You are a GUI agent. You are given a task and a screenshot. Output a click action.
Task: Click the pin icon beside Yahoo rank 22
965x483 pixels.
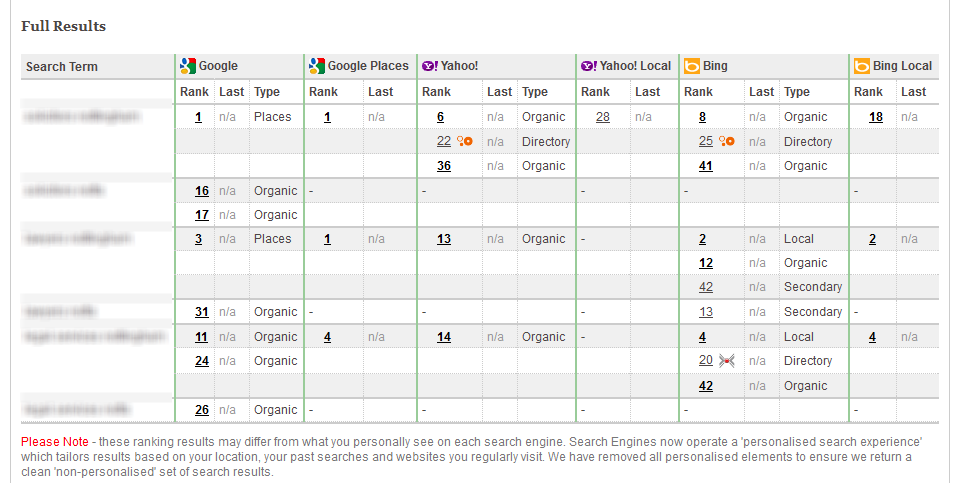(464, 141)
